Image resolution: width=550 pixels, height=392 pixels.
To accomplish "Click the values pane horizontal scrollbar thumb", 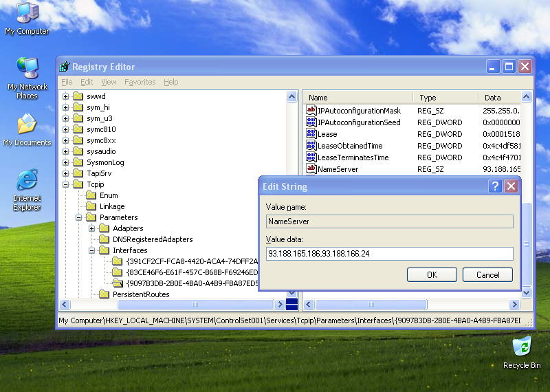I will click(x=371, y=304).
